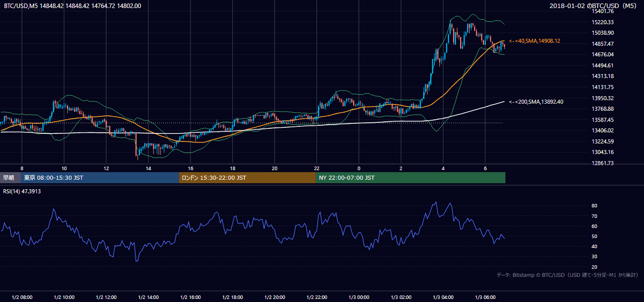Image resolution: width=644 pixels, height=302 pixels.
Task: Click hour label 22 under the price chart
Action: coord(316,168)
